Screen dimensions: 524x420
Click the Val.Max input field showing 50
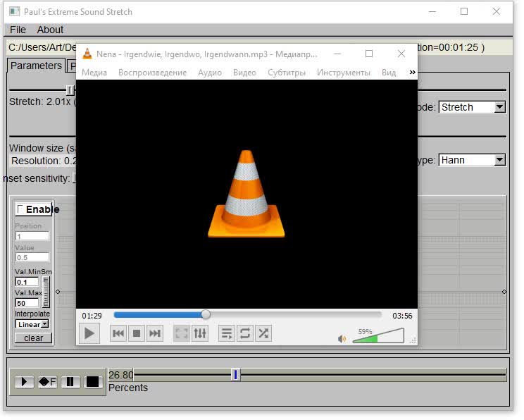point(27,303)
